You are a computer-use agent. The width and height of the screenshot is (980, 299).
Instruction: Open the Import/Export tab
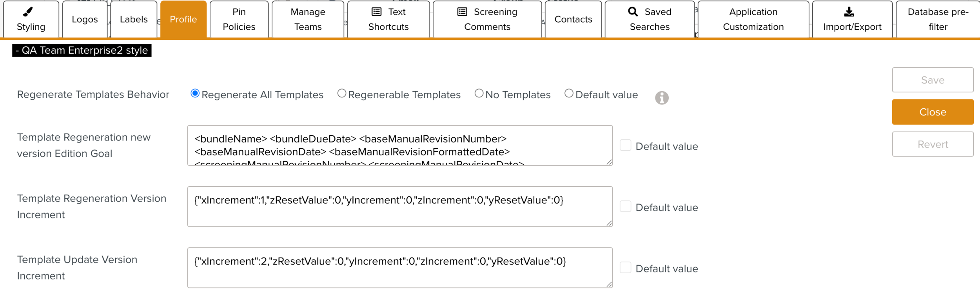pyautogui.click(x=852, y=19)
